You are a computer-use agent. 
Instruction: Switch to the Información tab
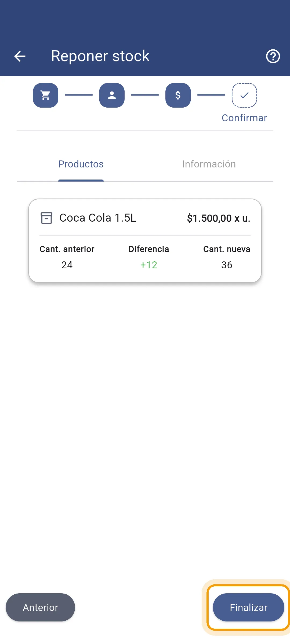pyautogui.click(x=209, y=164)
